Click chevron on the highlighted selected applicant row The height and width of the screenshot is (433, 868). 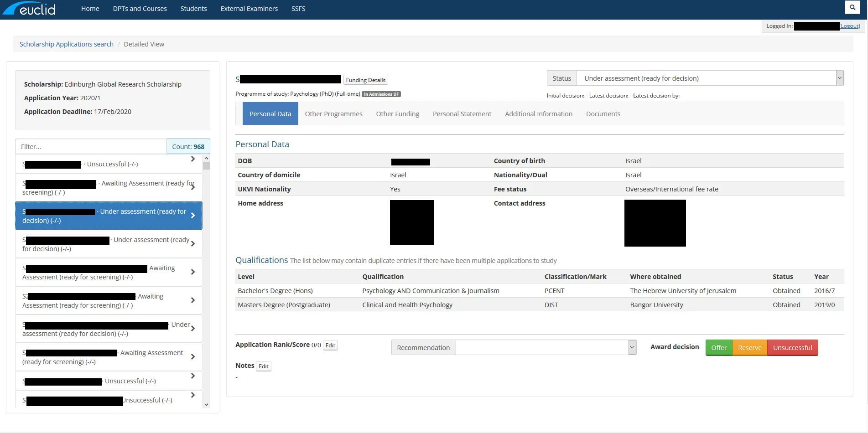193,216
